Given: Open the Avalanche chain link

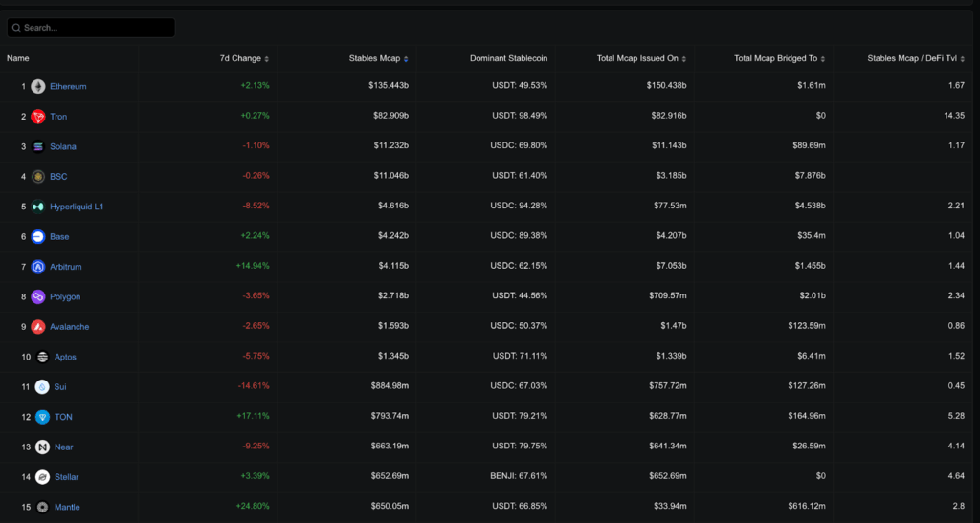Looking at the screenshot, I should click(69, 326).
